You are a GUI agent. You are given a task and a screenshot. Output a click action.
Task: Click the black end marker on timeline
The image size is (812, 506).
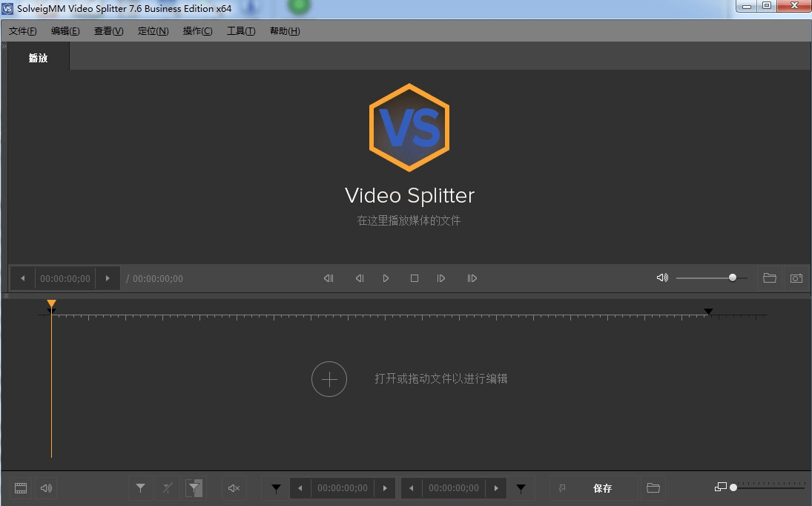point(708,312)
